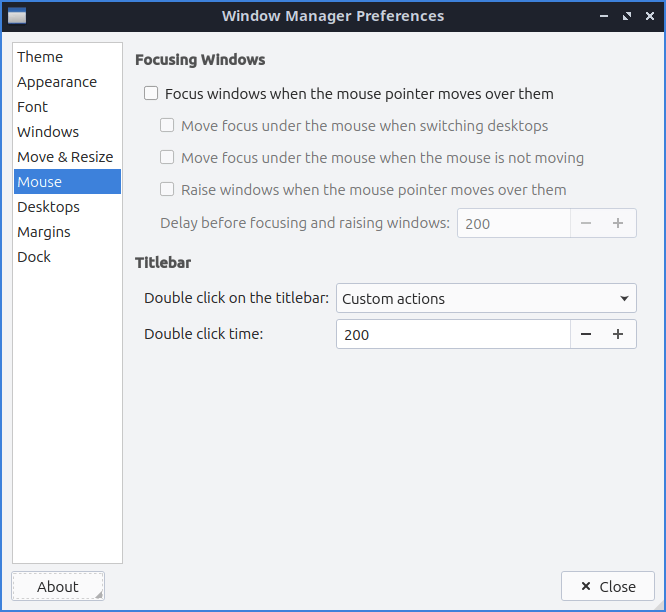Open the double click on titlebar dropdown
Screen dimensions: 666x612
pos(486,298)
